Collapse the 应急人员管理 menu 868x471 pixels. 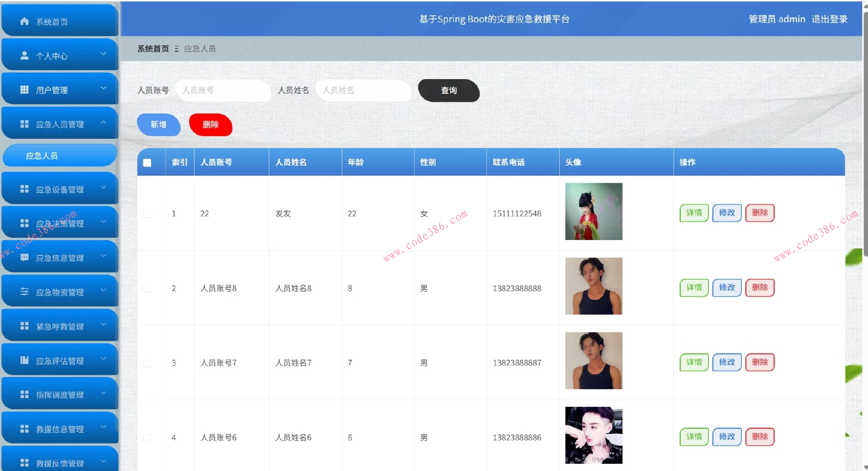pyautogui.click(x=104, y=122)
